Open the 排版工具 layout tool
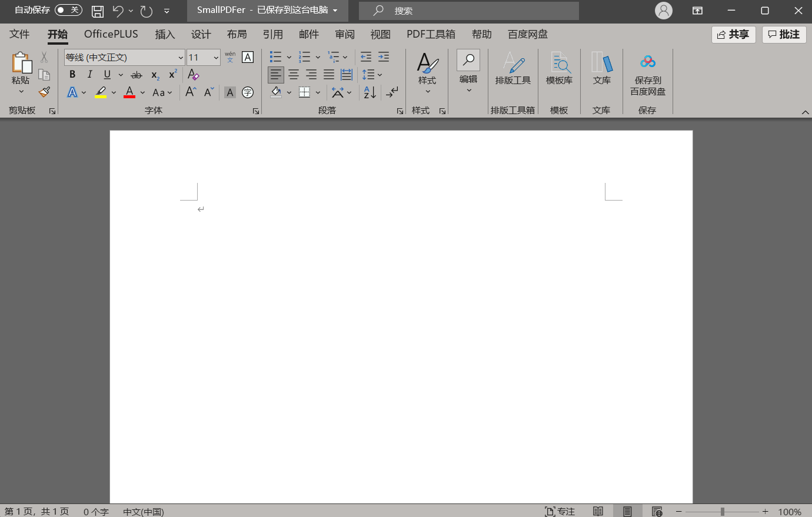The width and height of the screenshot is (812, 517). tap(513, 68)
